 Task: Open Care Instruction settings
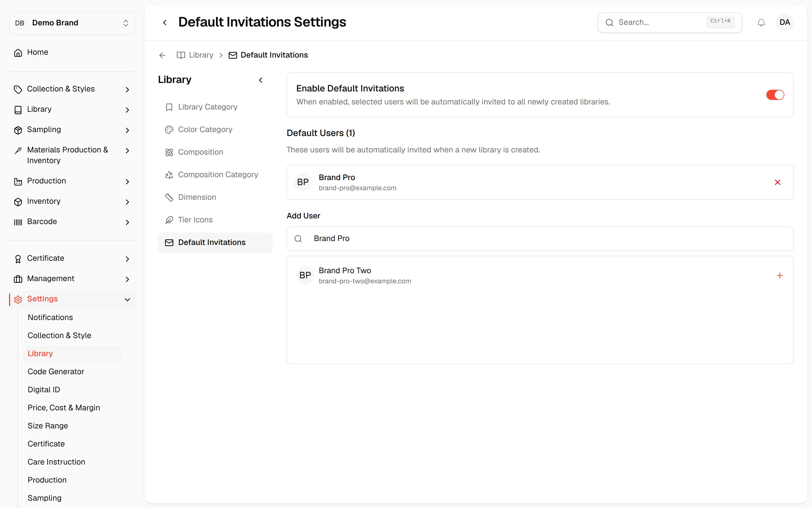tap(56, 462)
